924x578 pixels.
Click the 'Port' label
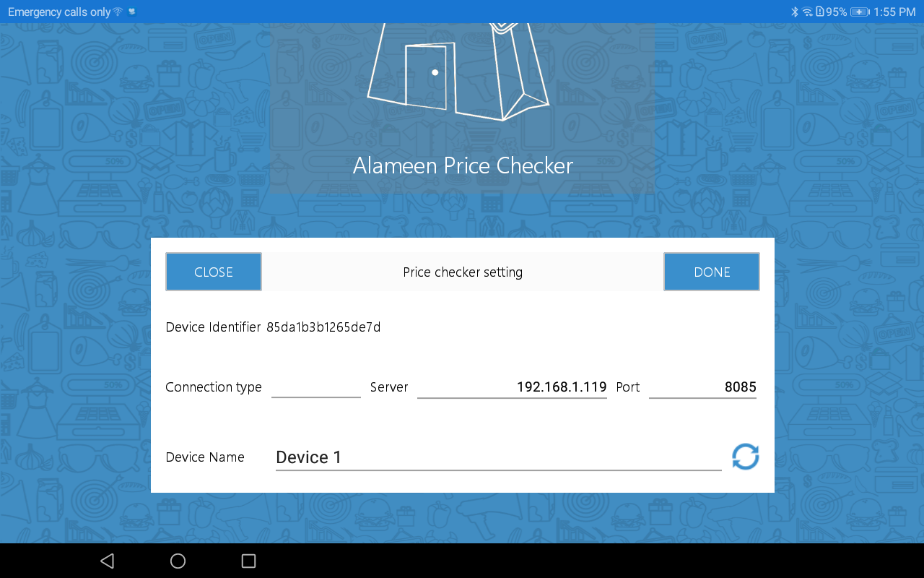(628, 387)
